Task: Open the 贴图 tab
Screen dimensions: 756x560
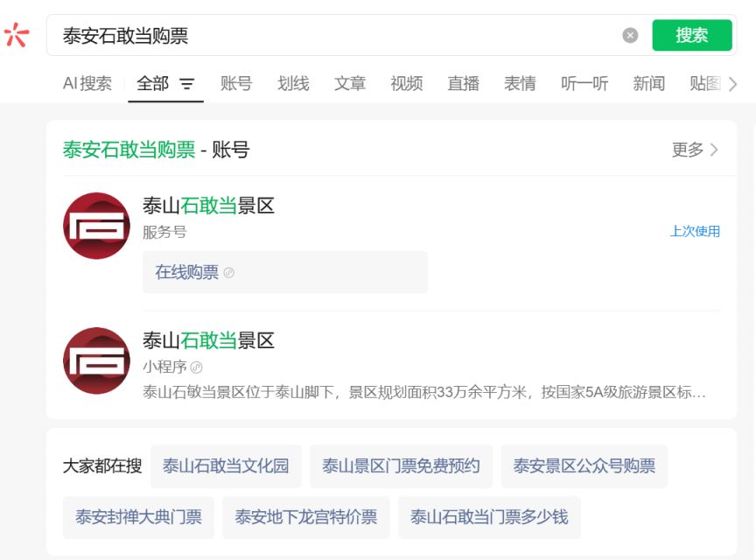Action: pyautogui.click(x=705, y=83)
